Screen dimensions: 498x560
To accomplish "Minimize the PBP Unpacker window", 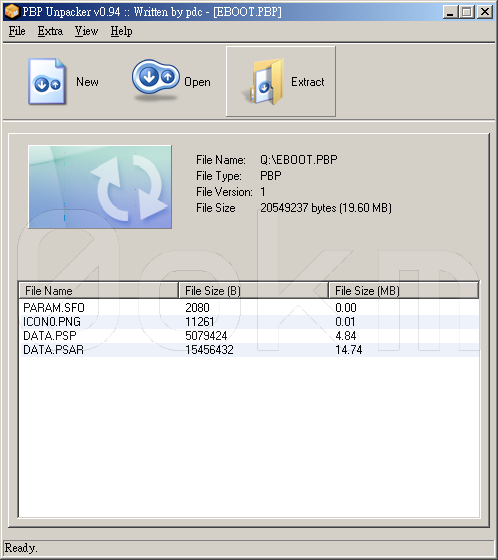I will tap(450, 12).
